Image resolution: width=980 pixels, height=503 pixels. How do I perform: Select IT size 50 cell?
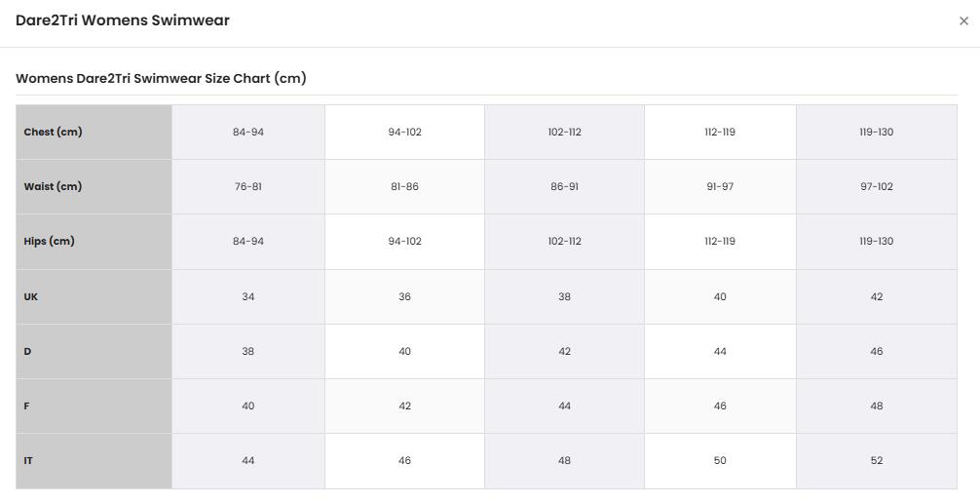720,461
